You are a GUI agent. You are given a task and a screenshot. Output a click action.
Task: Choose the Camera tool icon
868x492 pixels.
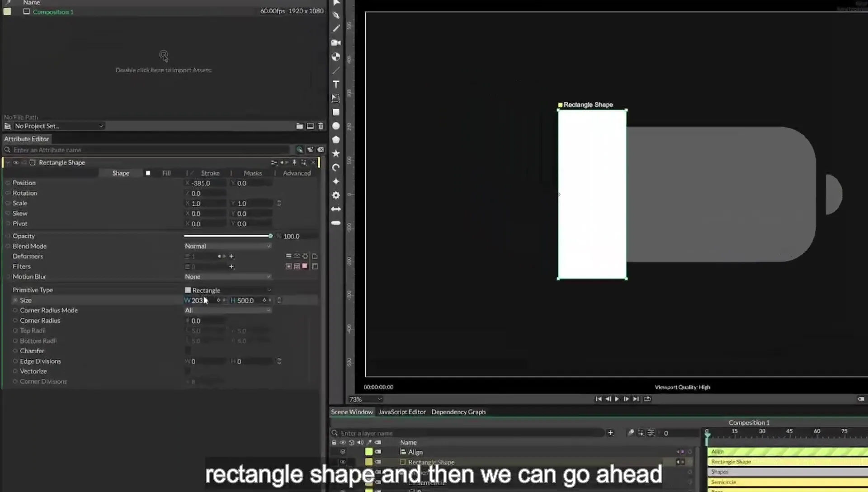[x=336, y=43]
